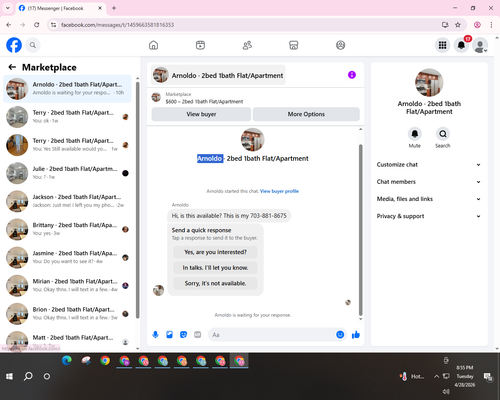Open Windows taskbar search
500x400 pixels.
(x=28, y=376)
